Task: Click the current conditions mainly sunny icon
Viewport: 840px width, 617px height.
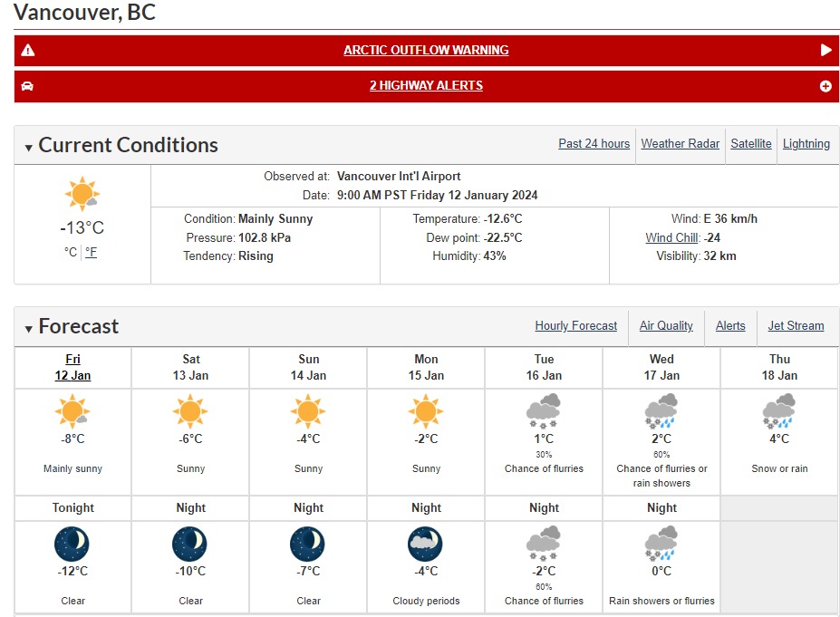Action: coord(82,194)
